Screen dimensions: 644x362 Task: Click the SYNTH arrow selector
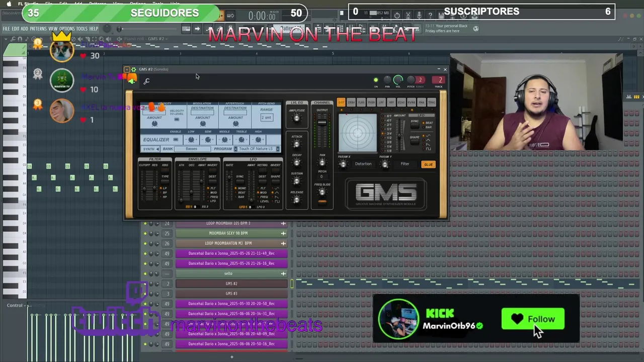click(151, 149)
